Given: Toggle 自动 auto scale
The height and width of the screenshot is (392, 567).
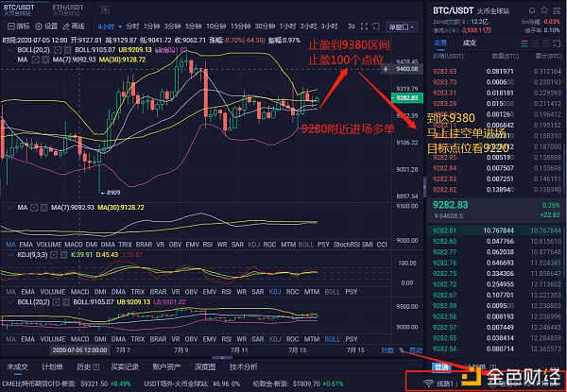Looking at the screenshot, I should pyautogui.click(x=416, y=350).
